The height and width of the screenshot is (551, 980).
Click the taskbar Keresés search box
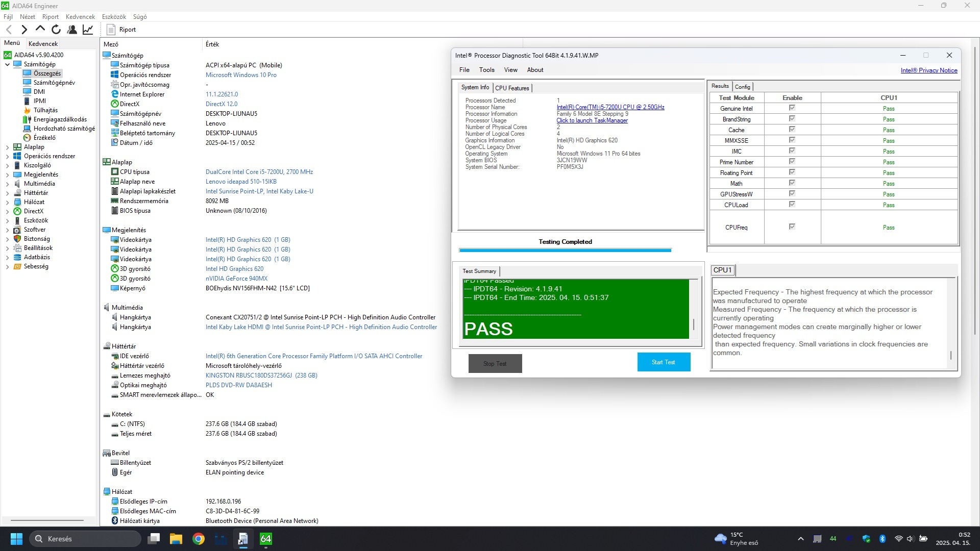tap(85, 539)
